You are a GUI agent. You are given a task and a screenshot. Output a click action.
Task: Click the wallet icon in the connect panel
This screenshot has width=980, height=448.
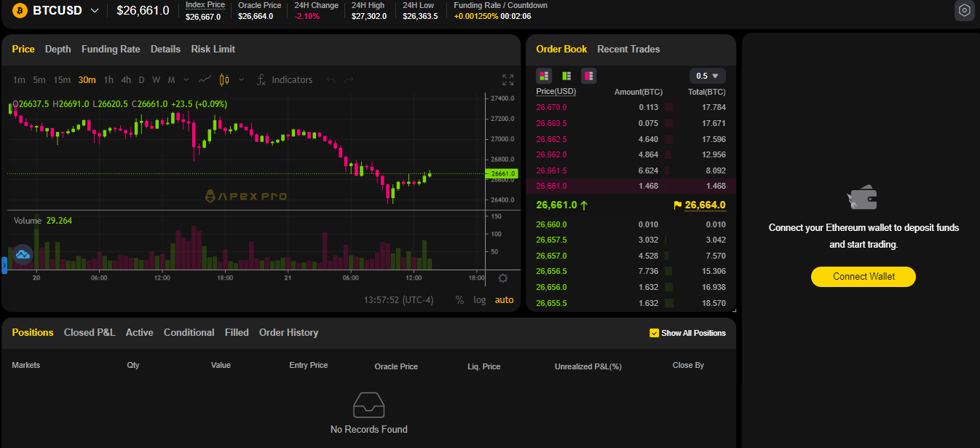pyautogui.click(x=864, y=197)
